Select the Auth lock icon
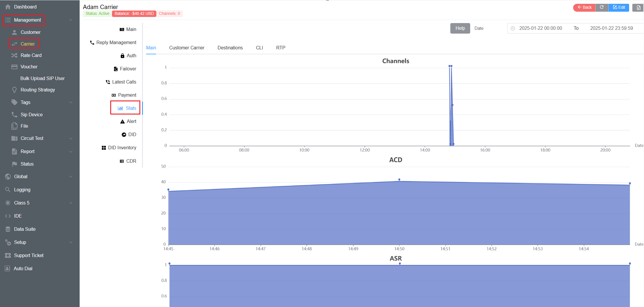 [x=123, y=56]
